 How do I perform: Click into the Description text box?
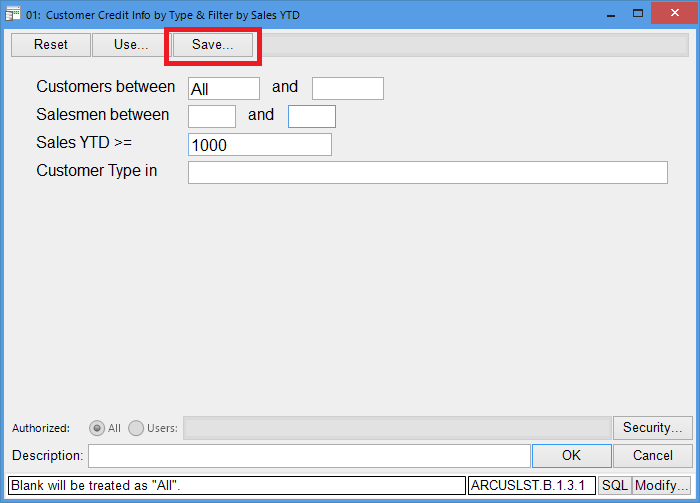tap(309, 456)
